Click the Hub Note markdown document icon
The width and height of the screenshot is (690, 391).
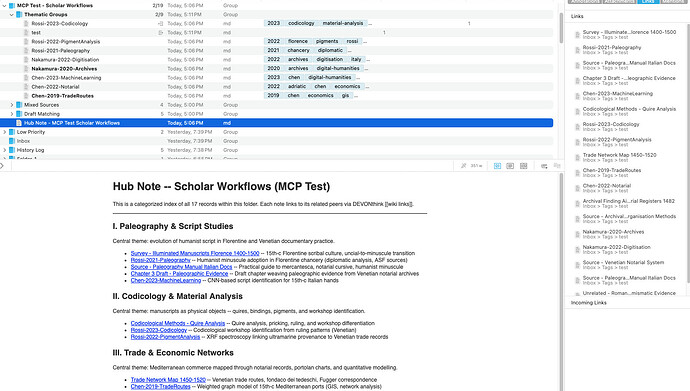pos(19,123)
